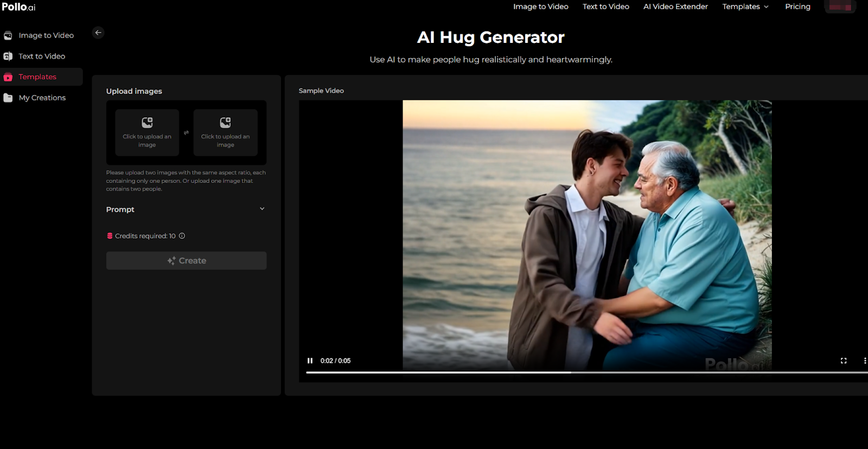Open AI Video Extender from top menu
This screenshot has height=449, width=868.
(675, 7)
